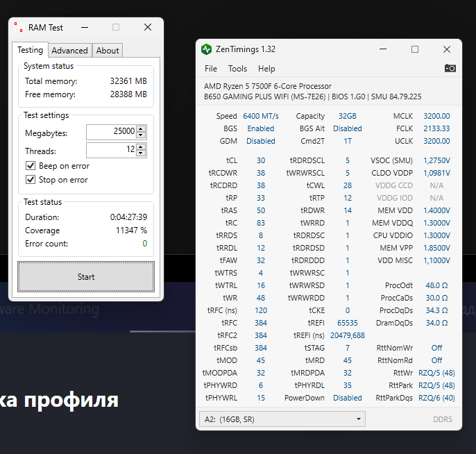Click the RttParkDqs value RZQ/6 (40)
This screenshot has width=476, height=454.
click(x=436, y=398)
